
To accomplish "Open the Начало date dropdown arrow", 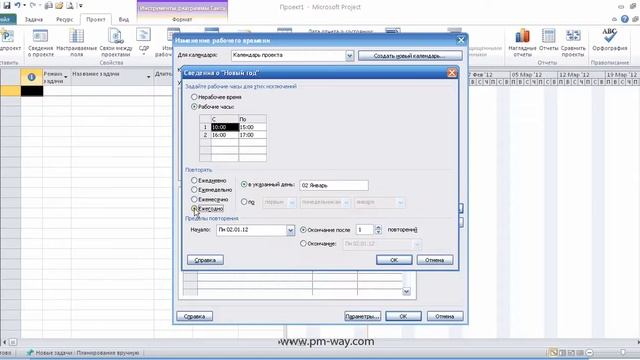I will (x=290, y=231).
